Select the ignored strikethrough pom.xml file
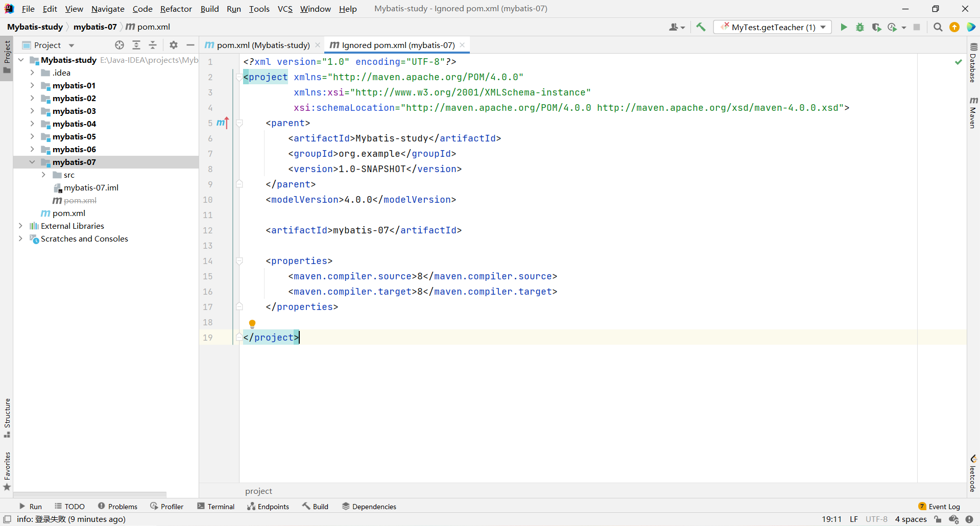Viewport: 980px width, 526px height. [x=80, y=200]
